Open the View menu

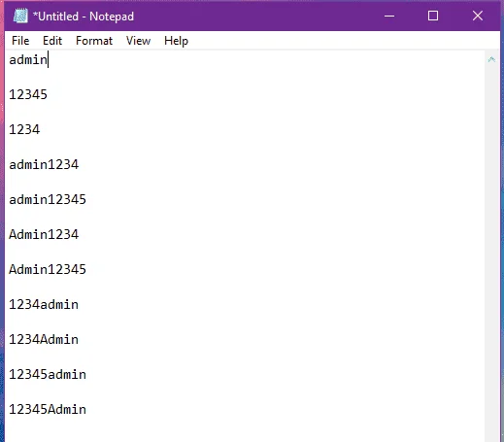pos(138,41)
